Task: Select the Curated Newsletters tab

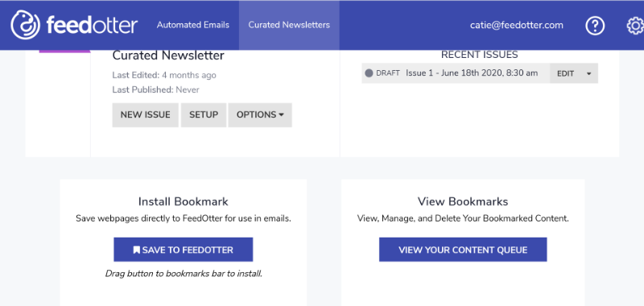Action: [289, 25]
